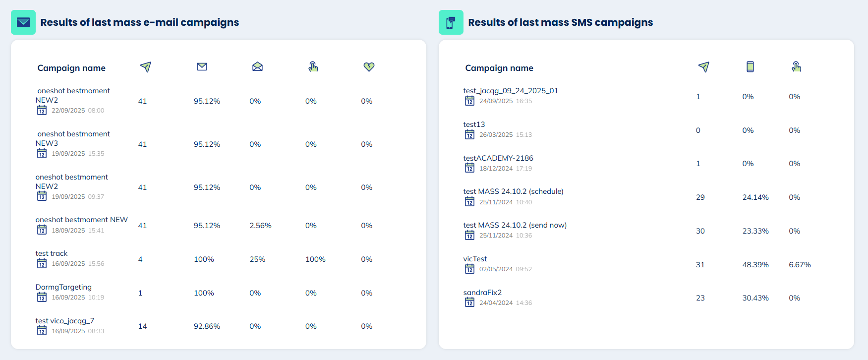Open the oneshot bestmoment NEW campaign

point(81,220)
